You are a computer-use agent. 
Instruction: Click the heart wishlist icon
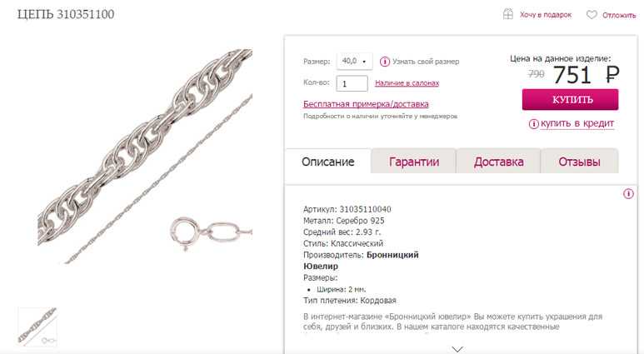pyautogui.click(x=592, y=15)
